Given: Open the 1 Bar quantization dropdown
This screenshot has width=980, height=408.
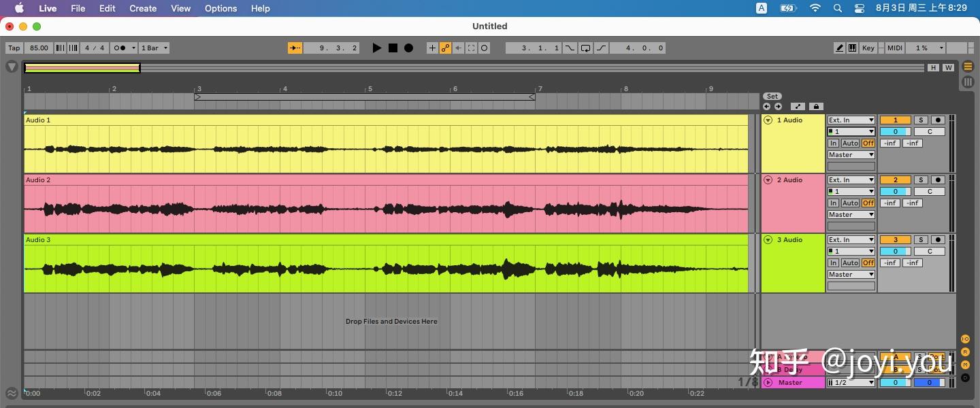Looking at the screenshot, I should (154, 48).
